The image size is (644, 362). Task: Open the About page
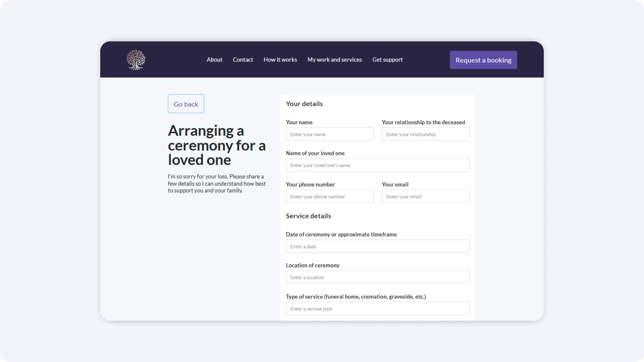click(x=214, y=60)
